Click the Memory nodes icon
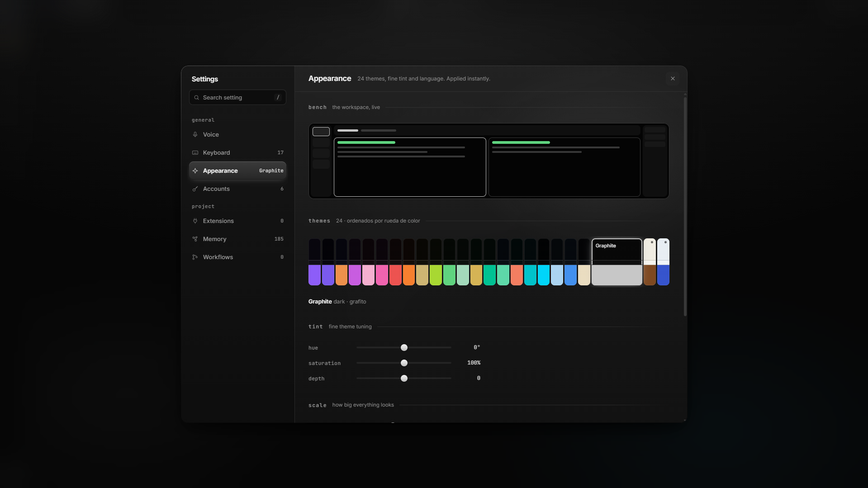Viewport: 868px width, 488px height. 195,239
